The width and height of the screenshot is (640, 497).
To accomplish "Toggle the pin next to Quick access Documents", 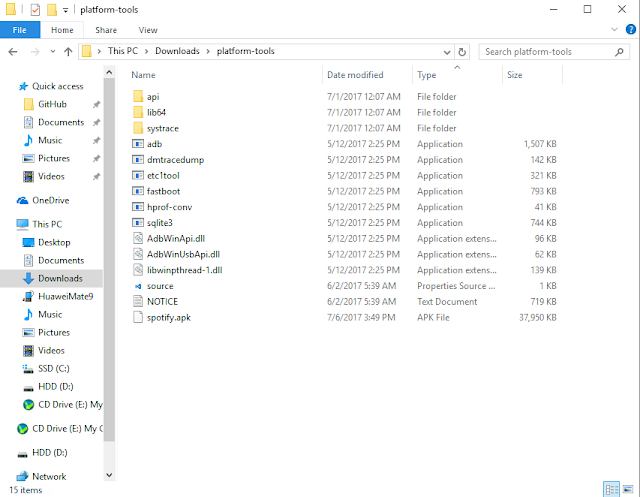I will coord(96,122).
